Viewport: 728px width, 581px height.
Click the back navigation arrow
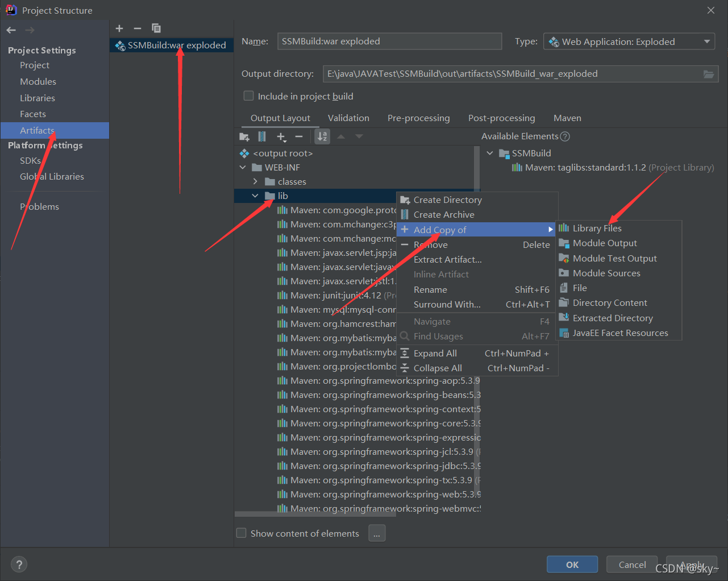pos(11,30)
